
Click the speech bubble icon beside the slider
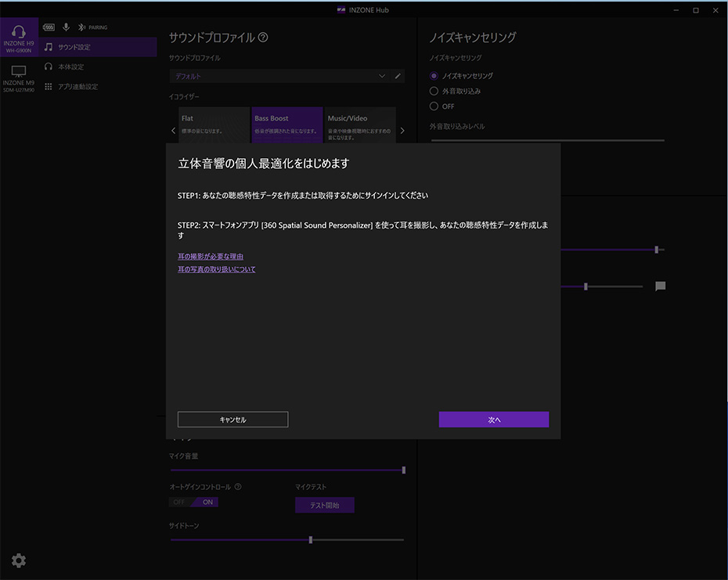(x=660, y=286)
